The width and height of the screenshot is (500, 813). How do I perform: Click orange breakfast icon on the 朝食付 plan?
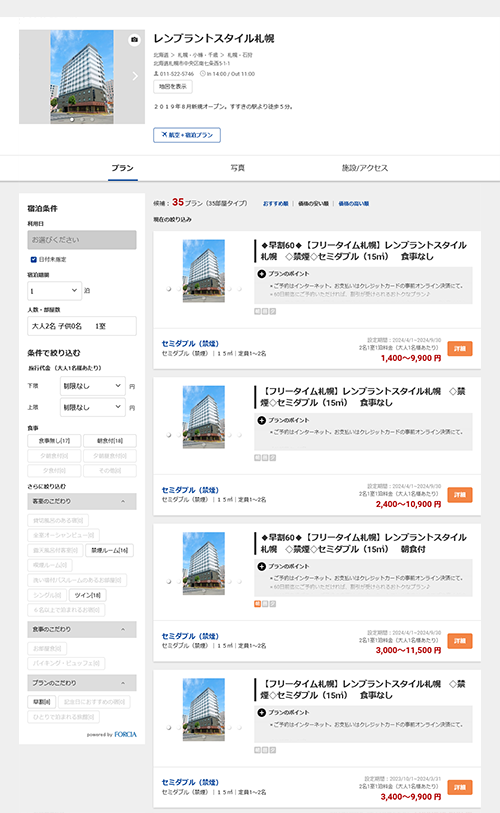coord(257,604)
